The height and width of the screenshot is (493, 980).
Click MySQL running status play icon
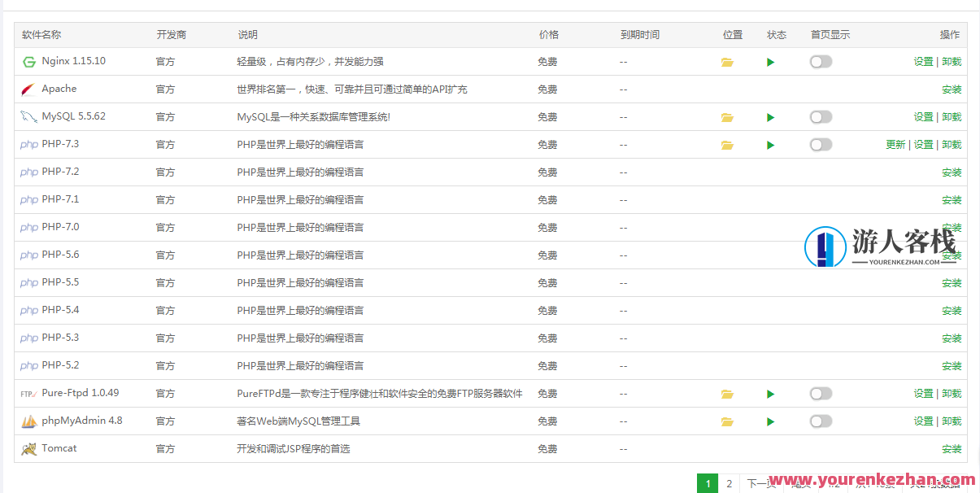click(771, 117)
